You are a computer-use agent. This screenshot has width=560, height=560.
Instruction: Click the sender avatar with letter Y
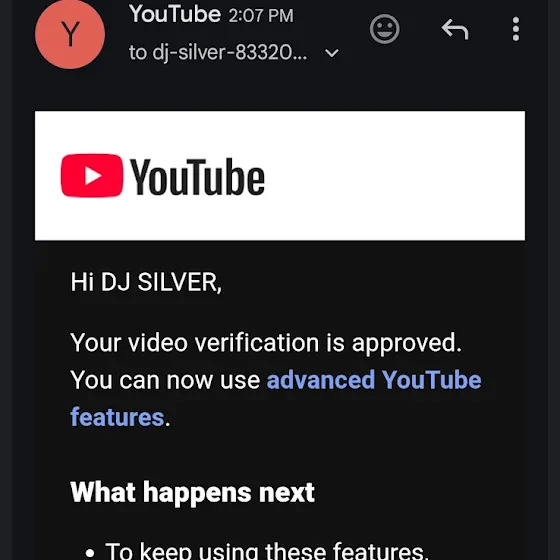(70, 34)
